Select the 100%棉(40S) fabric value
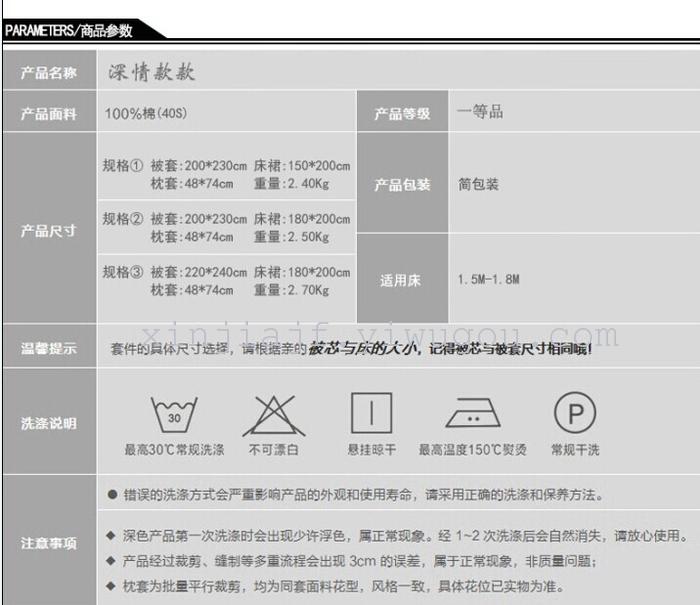Screen dimensions: 700x605 pyautogui.click(x=146, y=113)
